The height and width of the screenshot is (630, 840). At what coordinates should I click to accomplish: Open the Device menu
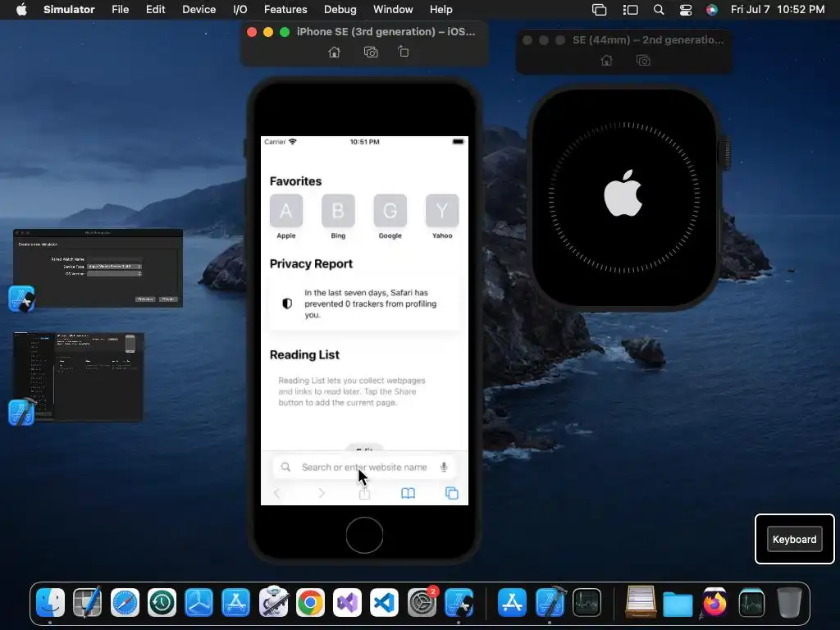point(199,10)
